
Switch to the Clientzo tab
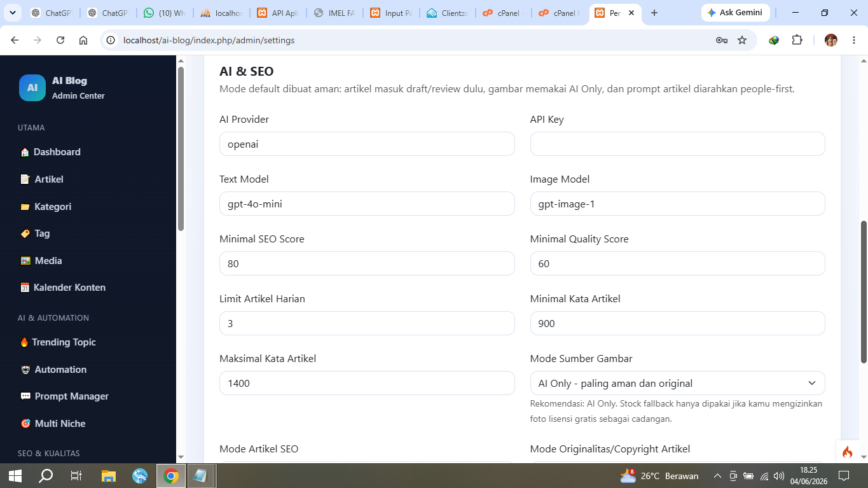(447, 13)
